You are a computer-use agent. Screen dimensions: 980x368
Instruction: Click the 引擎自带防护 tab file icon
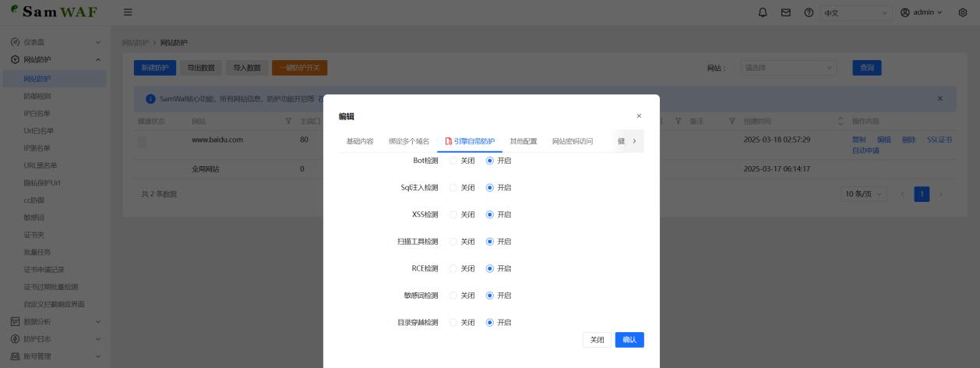[x=449, y=141]
